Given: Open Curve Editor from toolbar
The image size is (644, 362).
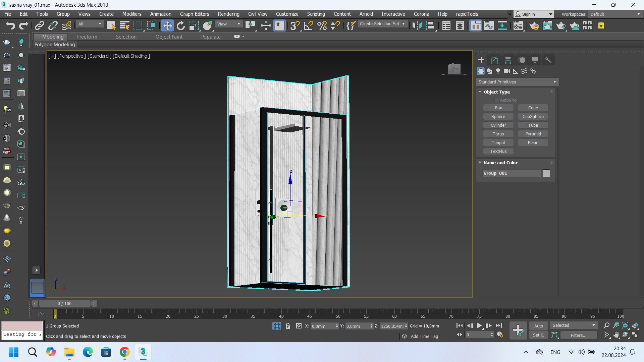Looking at the screenshot, I should (489, 26).
